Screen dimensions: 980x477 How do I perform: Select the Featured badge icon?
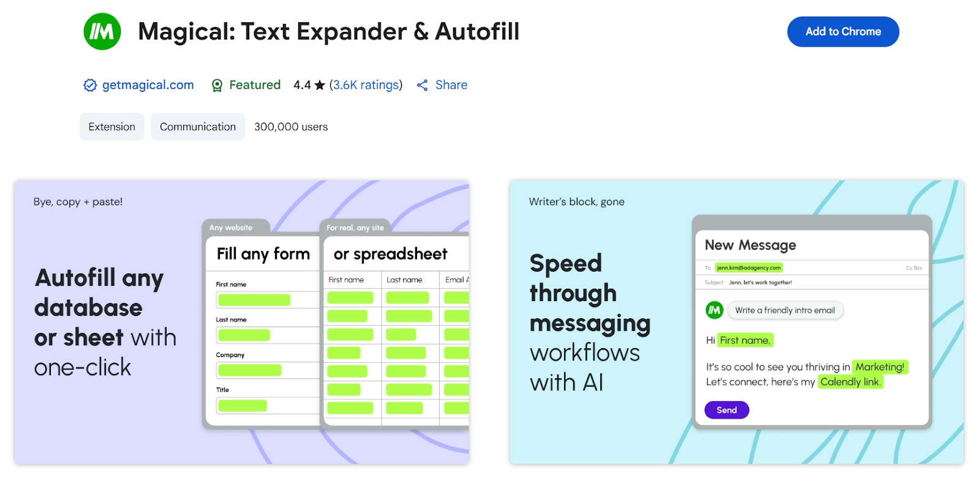(x=217, y=85)
